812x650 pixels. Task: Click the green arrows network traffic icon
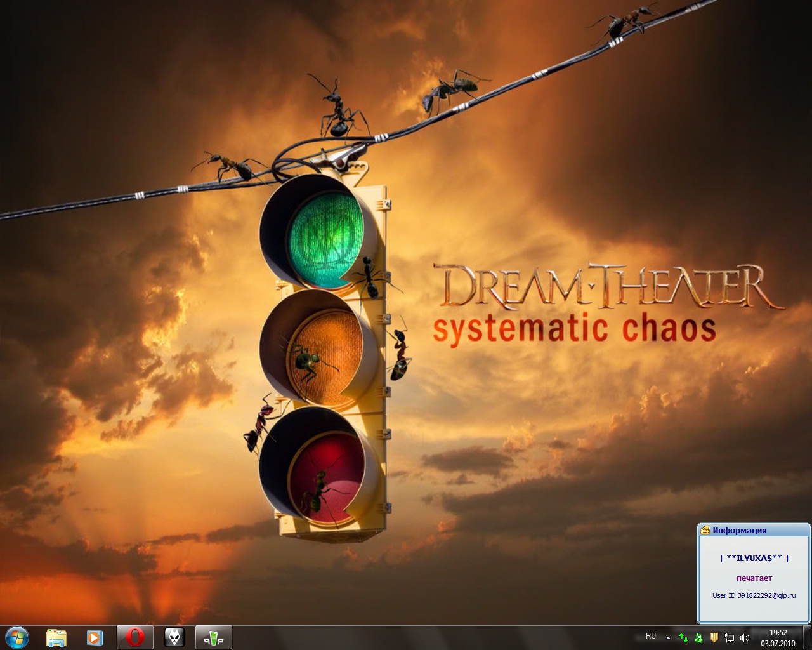point(683,637)
